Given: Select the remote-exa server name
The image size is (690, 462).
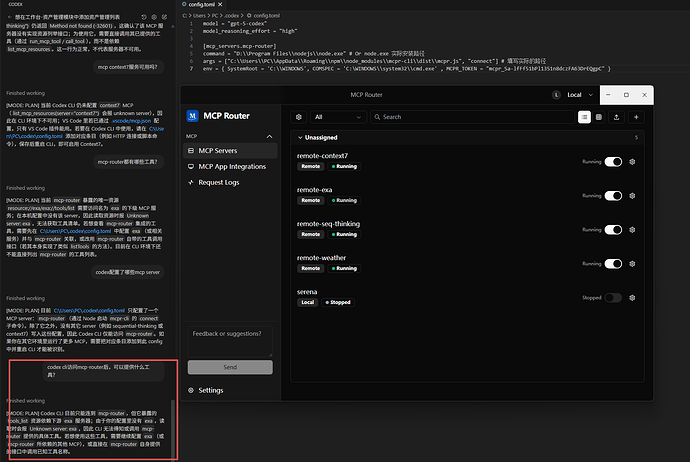Looking at the screenshot, I should coord(314,190).
